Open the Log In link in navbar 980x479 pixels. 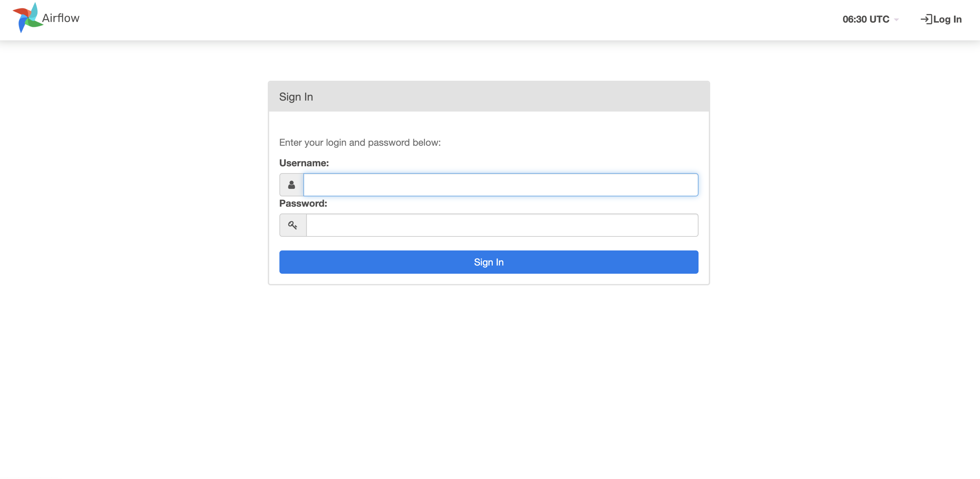[x=947, y=20]
